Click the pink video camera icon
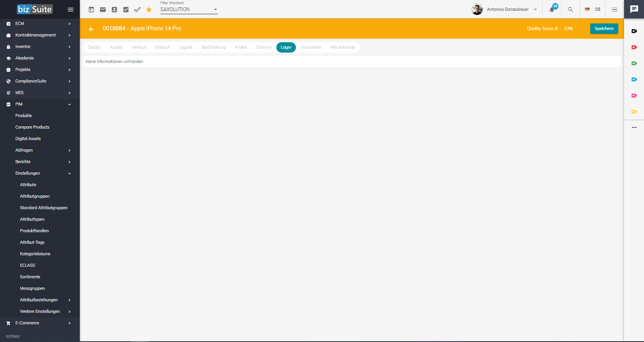 point(634,96)
